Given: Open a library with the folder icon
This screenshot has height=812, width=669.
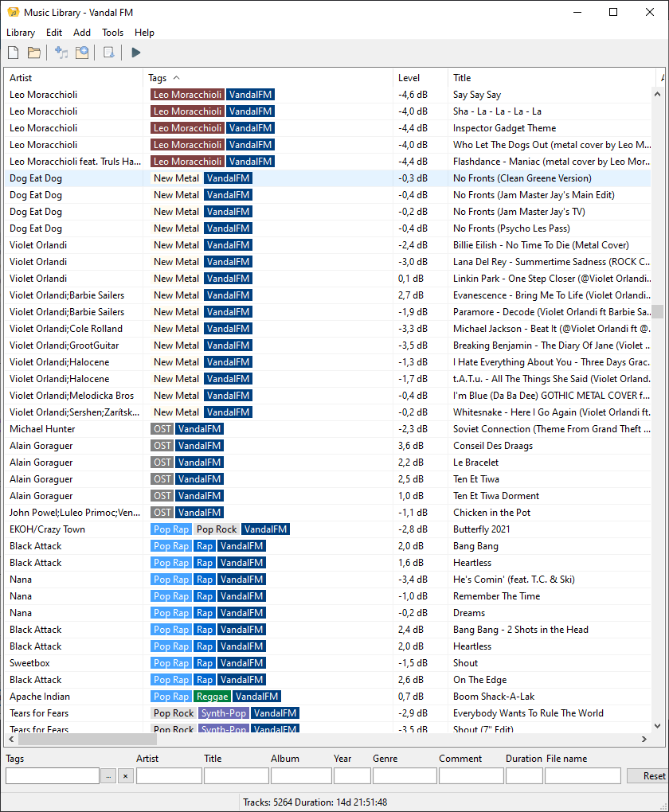Looking at the screenshot, I should point(34,53).
